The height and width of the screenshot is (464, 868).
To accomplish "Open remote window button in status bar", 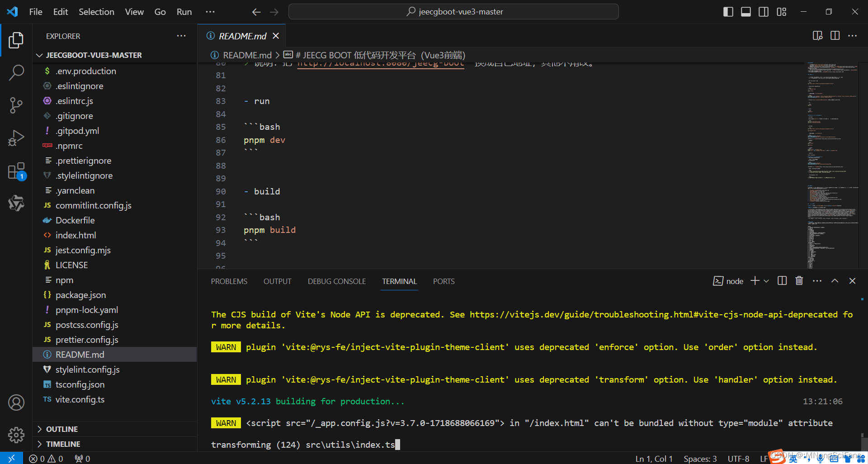I will tap(11, 458).
